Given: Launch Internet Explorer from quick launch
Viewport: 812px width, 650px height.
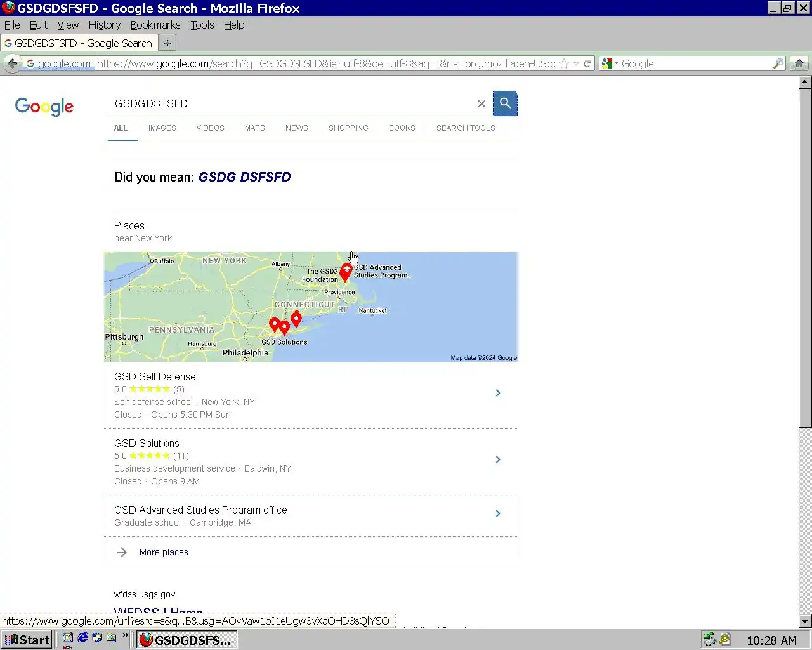Looking at the screenshot, I should (82, 638).
